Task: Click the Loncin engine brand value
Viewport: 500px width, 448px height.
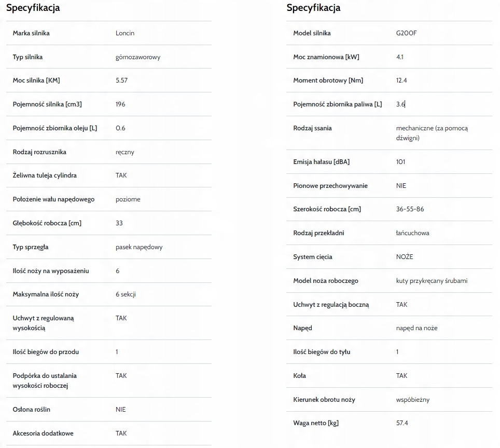Action: pyautogui.click(x=125, y=33)
